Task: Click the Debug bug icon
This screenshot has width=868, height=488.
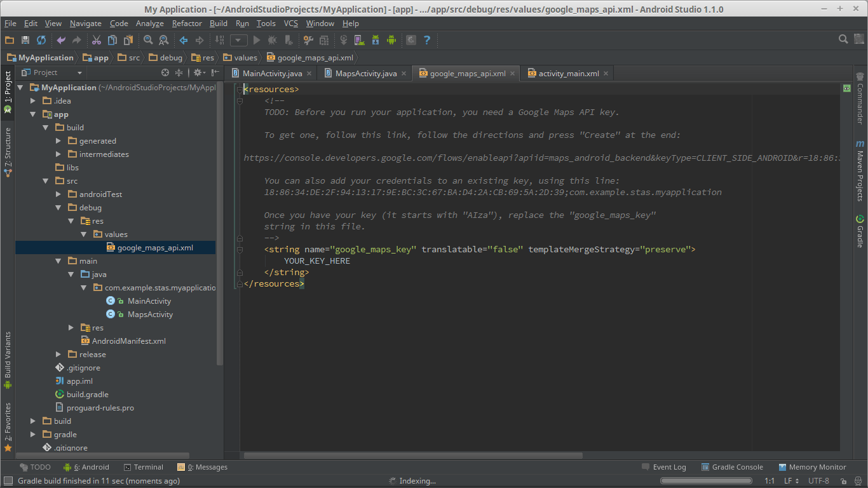Action: point(273,40)
